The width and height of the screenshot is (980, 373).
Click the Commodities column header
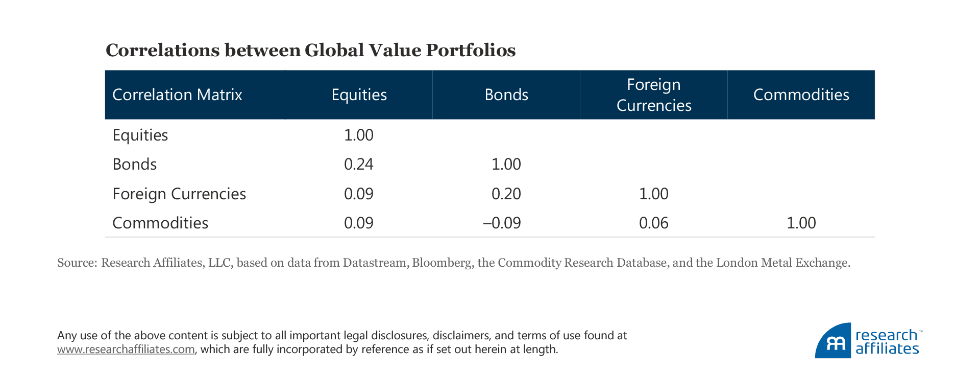click(801, 95)
